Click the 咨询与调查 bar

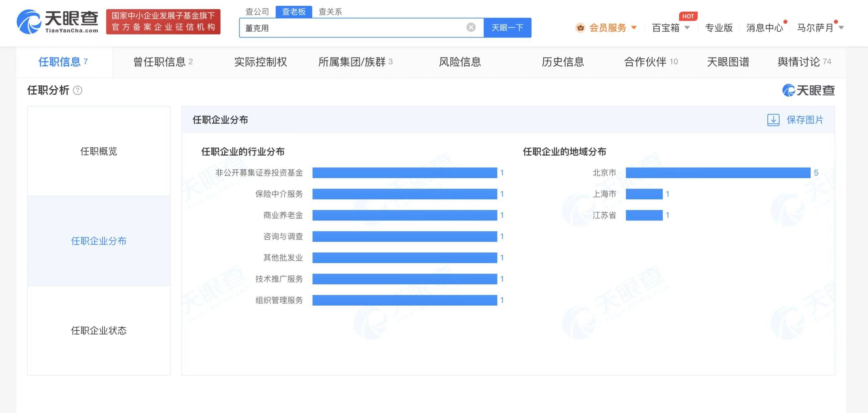click(x=405, y=236)
